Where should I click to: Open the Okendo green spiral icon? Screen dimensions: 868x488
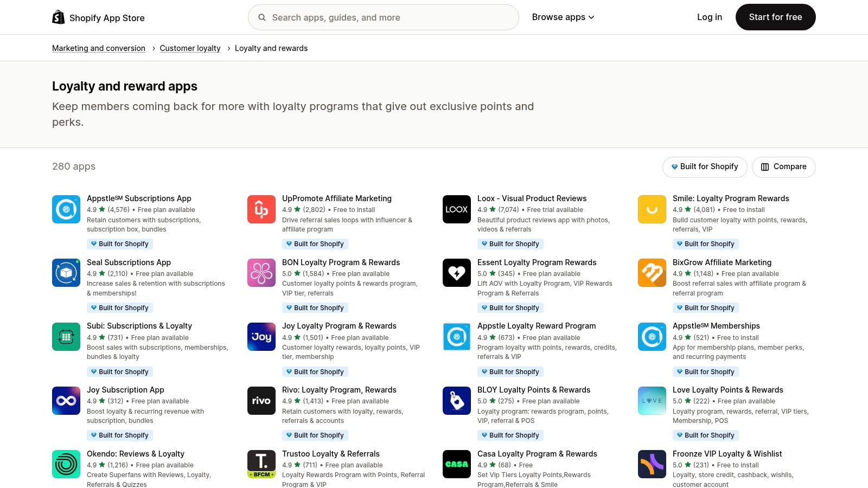tap(66, 464)
